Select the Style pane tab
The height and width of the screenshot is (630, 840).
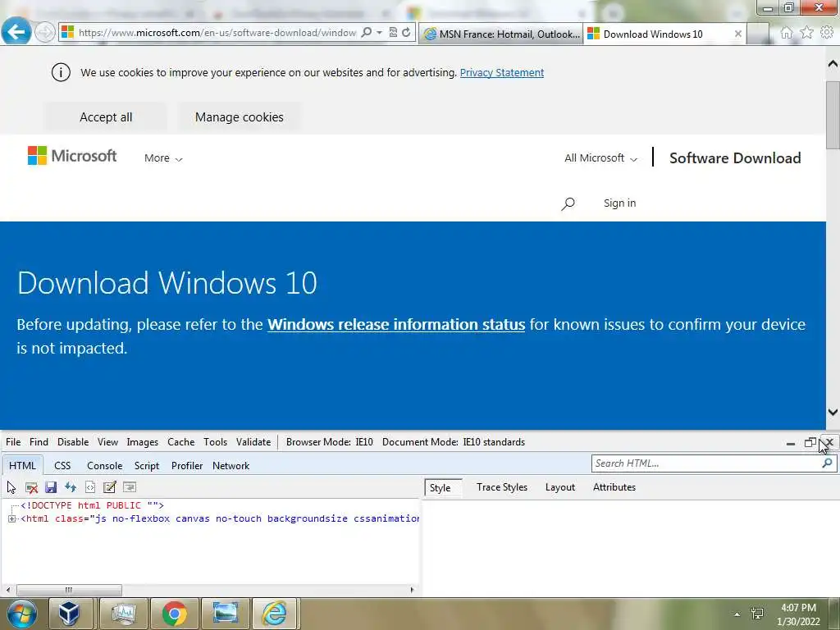point(441,487)
